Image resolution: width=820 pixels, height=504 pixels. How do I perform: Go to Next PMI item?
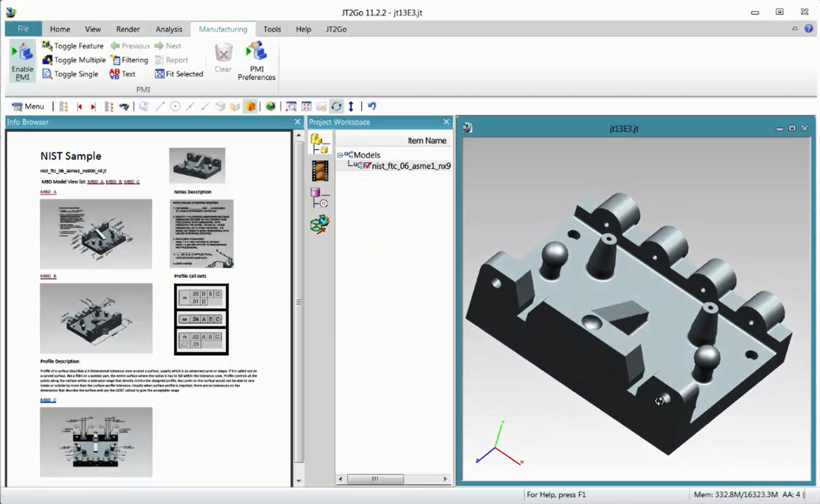168,46
